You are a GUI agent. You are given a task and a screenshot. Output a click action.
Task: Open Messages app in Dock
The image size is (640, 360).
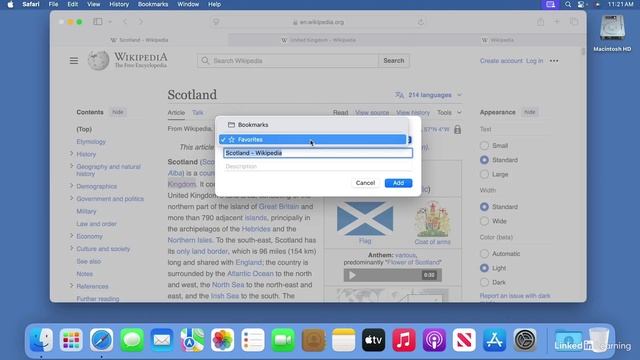tap(132, 340)
